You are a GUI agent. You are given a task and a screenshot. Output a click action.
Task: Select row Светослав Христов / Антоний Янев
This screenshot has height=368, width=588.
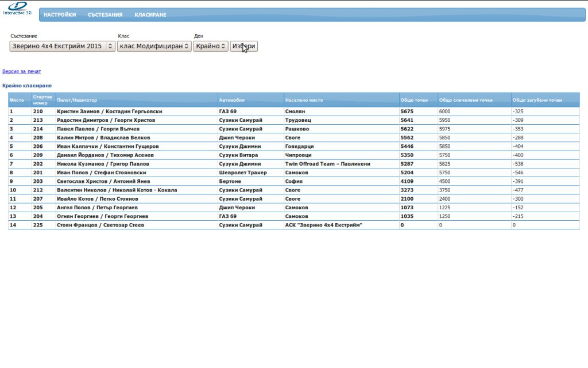293,181
